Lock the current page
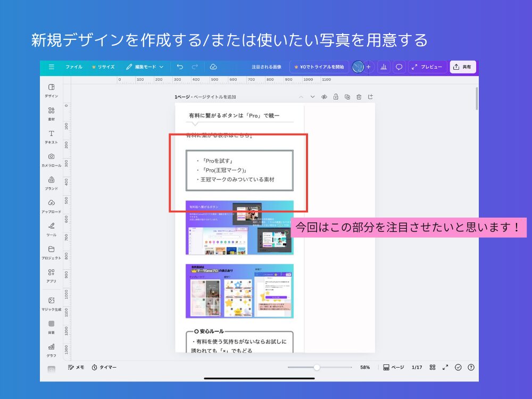 click(x=336, y=97)
